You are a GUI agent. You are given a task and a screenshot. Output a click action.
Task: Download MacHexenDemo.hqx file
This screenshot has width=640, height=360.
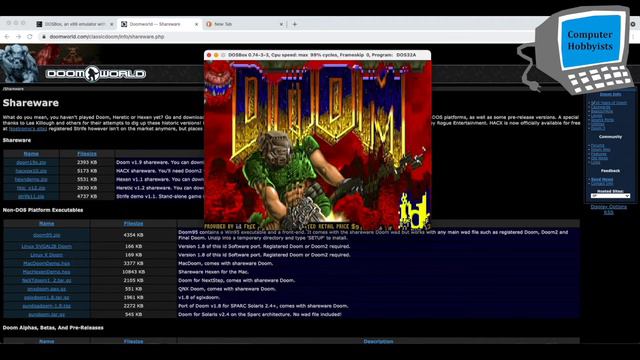[47, 272]
